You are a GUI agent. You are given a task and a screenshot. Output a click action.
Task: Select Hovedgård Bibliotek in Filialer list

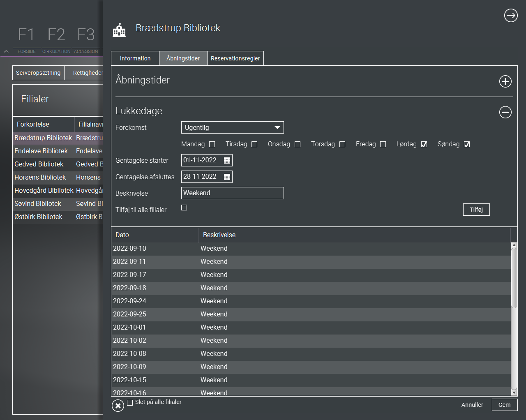click(x=58, y=190)
